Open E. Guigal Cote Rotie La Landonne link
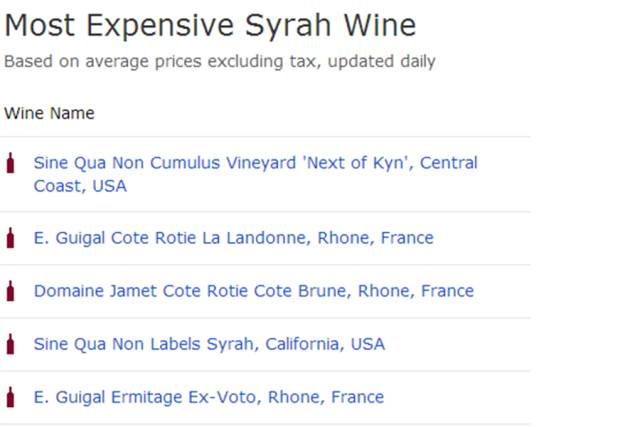 pos(233,238)
